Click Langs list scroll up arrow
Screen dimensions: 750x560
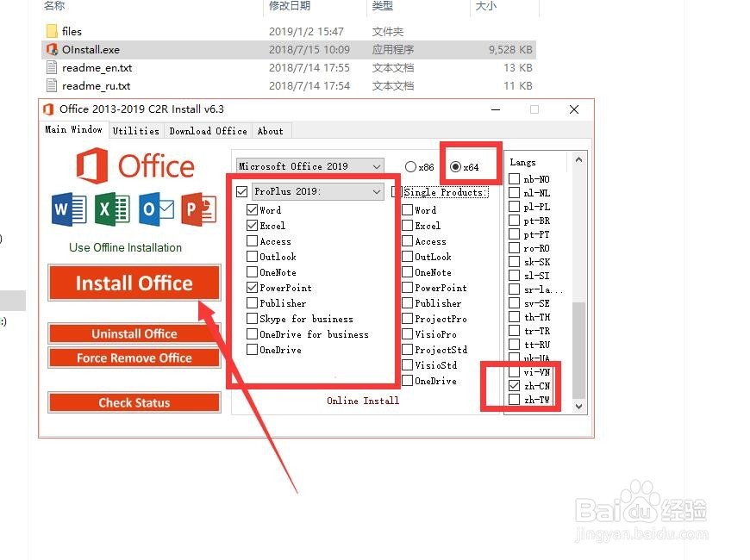point(578,159)
